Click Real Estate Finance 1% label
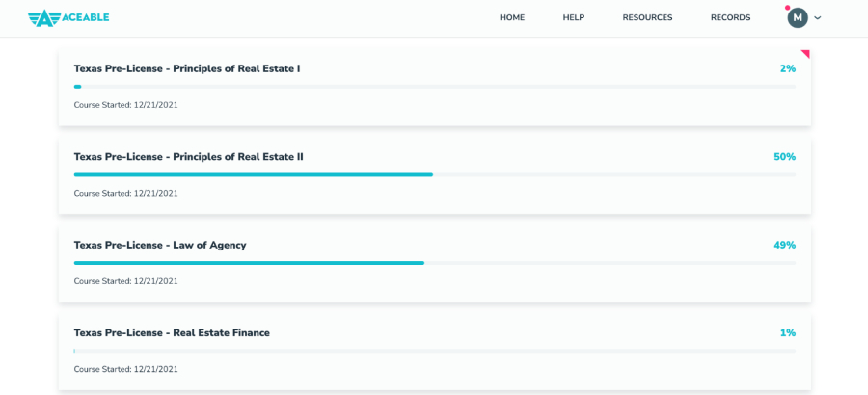Image resolution: width=868 pixels, height=395 pixels. [788, 333]
